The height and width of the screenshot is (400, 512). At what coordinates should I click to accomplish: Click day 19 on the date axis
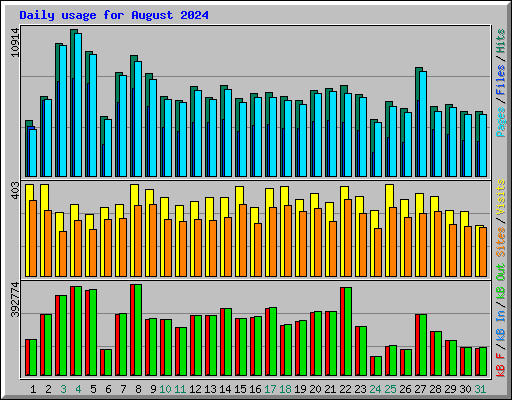click(x=300, y=389)
